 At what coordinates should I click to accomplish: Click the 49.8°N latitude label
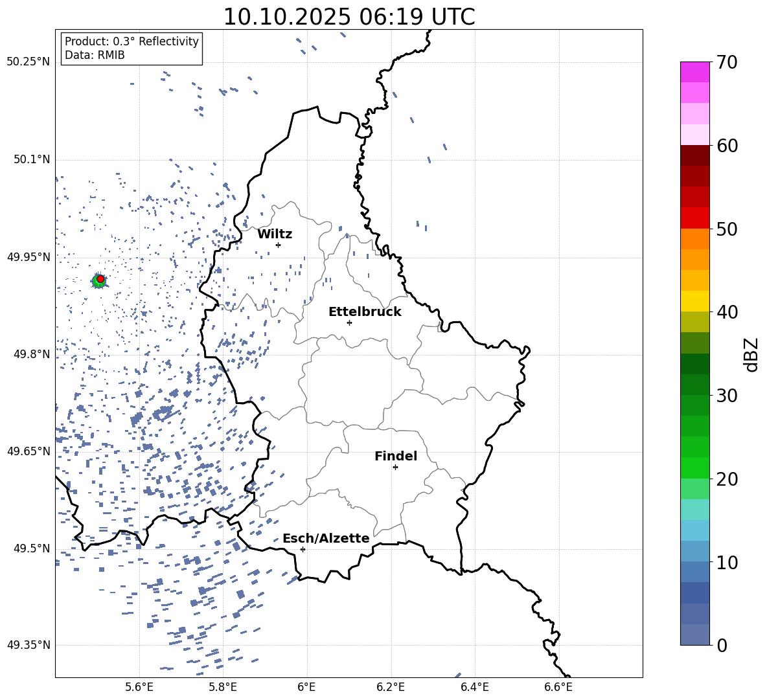pyautogui.click(x=32, y=354)
